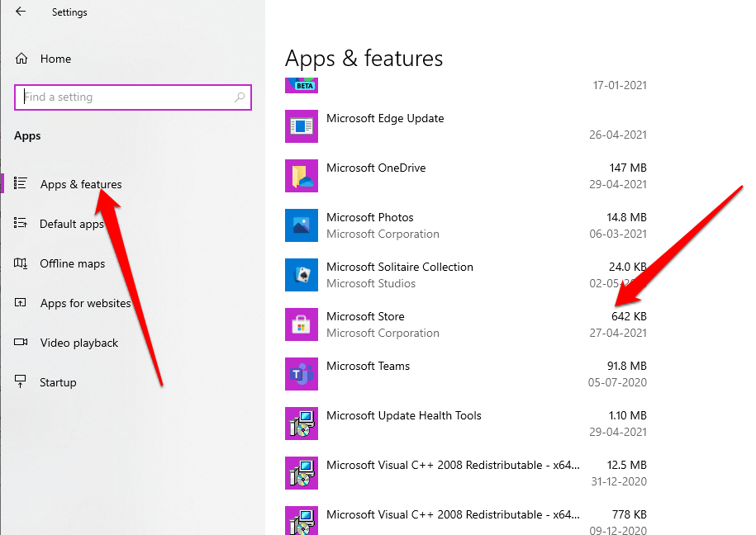
Task: Click the Microsoft Edge Update app icon
Action: click(x=302, y=126)
